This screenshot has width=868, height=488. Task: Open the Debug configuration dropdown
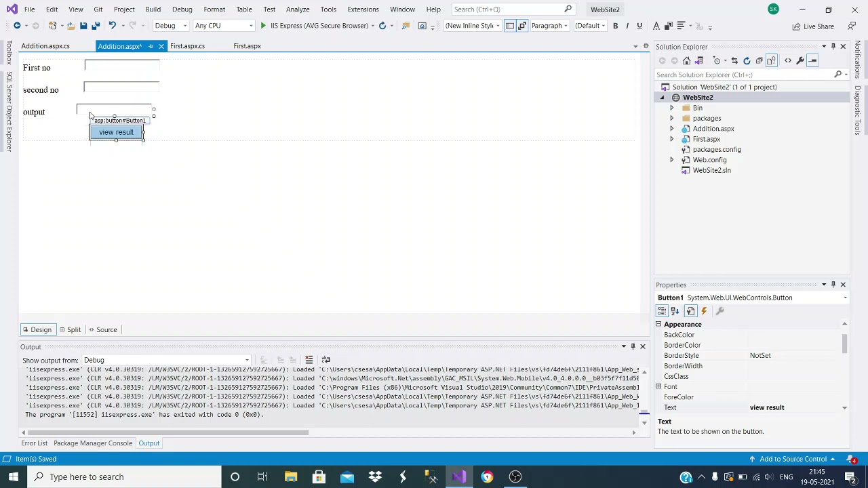point(171,26)
